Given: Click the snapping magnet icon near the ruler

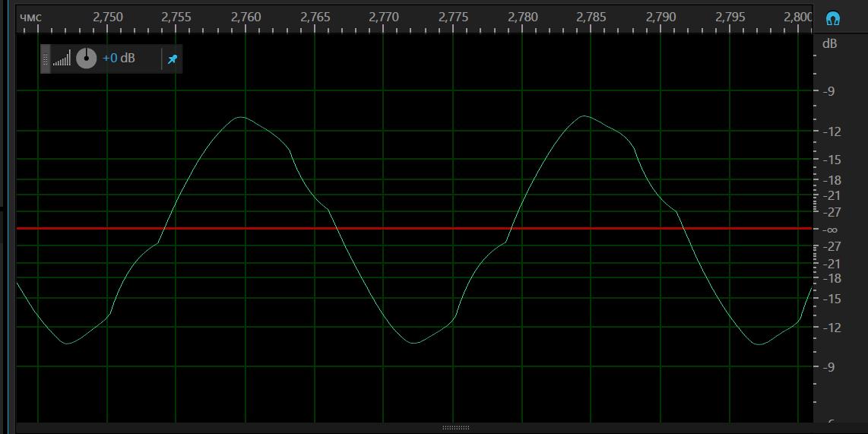Looking at the screenshot, I should coord(832,19).
